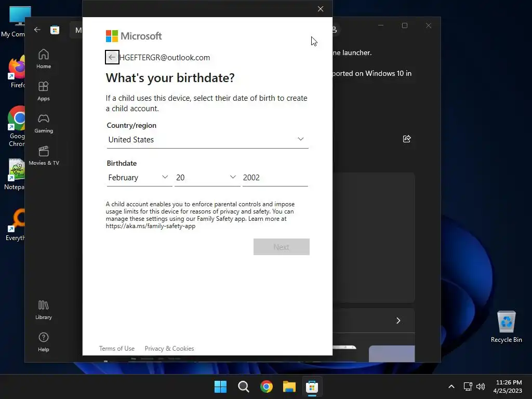Click the https://aka.ms/family-safety-app text
The image size is (532, 399).
(x=150, y=226)
